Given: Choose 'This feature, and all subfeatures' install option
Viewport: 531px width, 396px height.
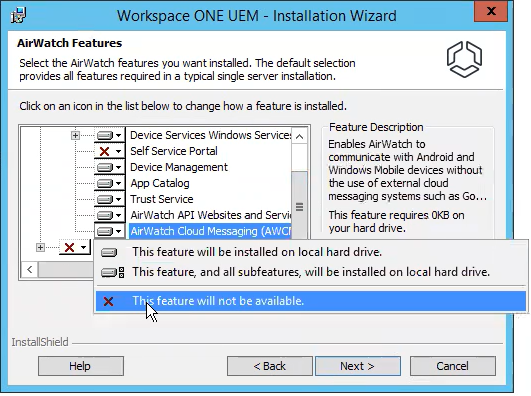Looking at the screenshot, I should click(x=311, y=272).
